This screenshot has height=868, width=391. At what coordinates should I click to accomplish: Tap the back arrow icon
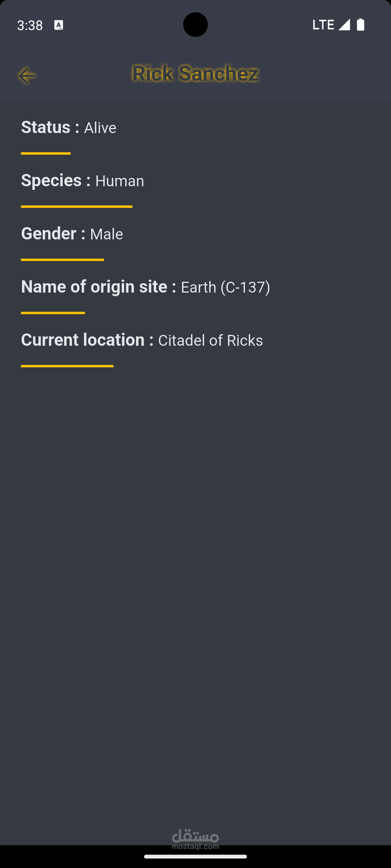(26, 75)
